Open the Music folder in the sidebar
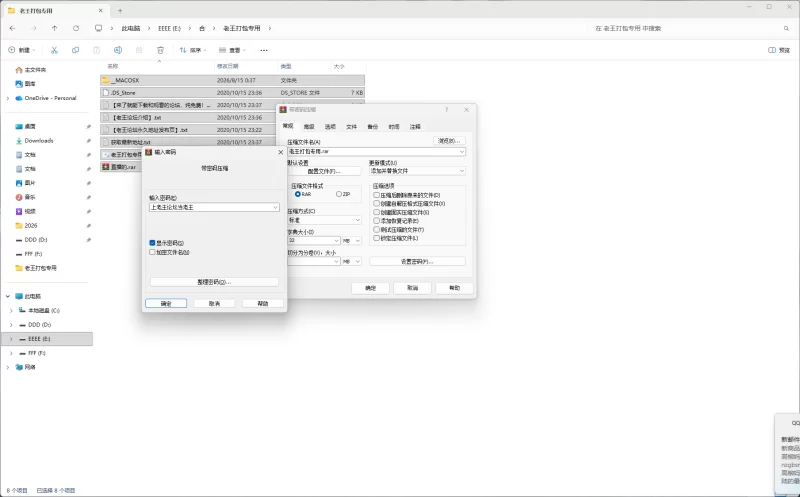 [x=25, y=197]
